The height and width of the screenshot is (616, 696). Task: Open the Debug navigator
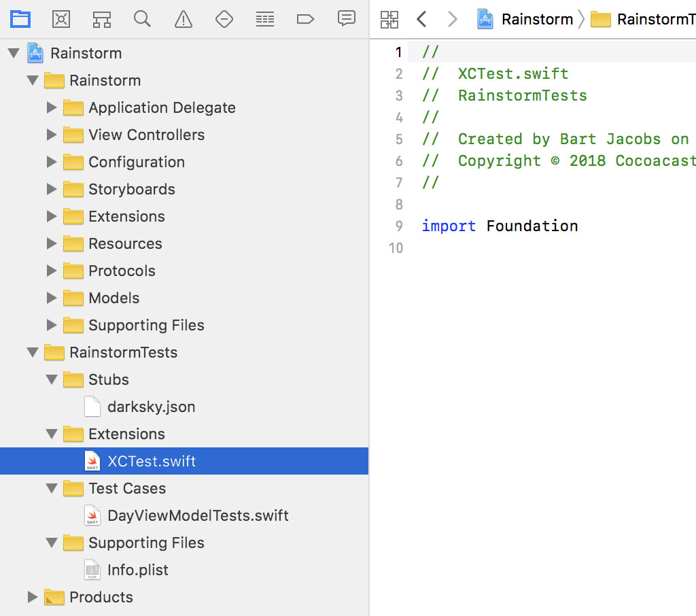click(x=265, y=19)
